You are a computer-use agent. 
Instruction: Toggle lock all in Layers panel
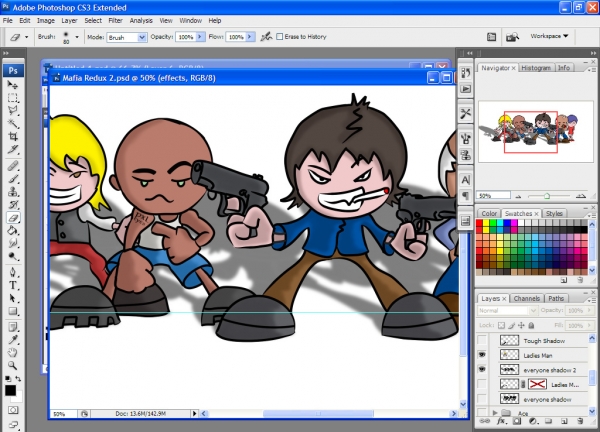531,326
